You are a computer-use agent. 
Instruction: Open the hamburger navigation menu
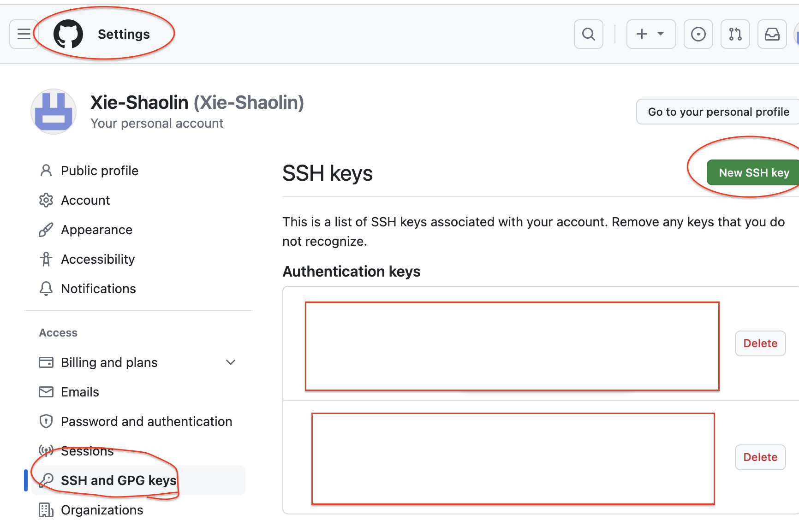pos(24,34)
